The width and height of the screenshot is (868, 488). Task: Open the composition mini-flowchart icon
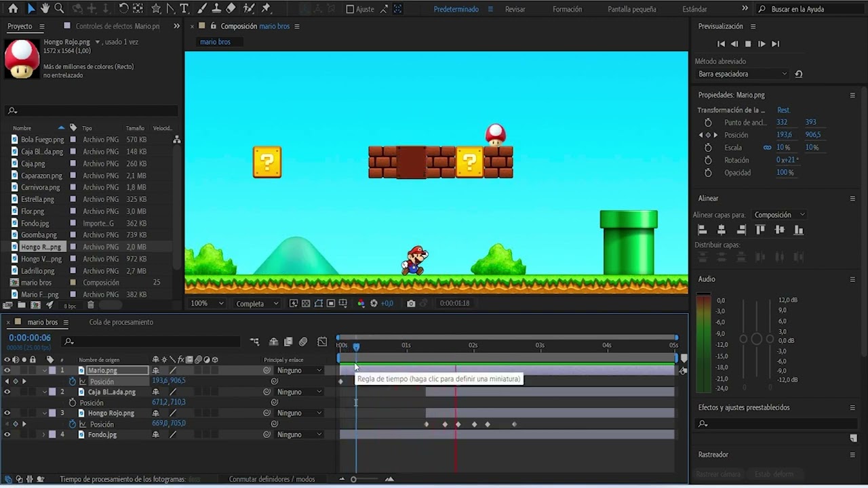254,342
